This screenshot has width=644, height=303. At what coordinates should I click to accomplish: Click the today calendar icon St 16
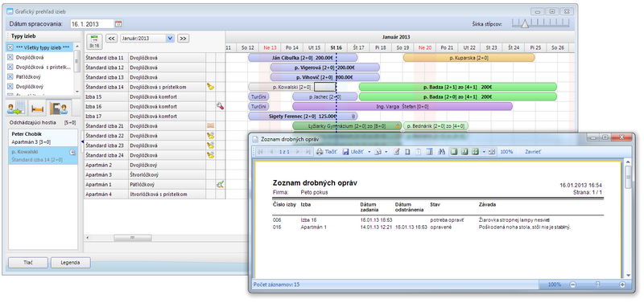tap(94, 41)
